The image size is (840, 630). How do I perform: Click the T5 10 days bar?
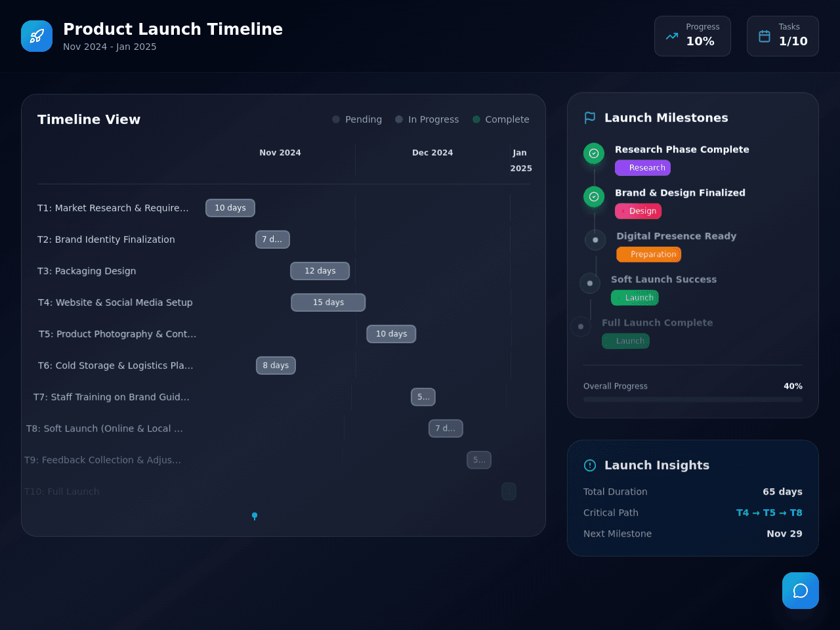click(x=391, y=334)
